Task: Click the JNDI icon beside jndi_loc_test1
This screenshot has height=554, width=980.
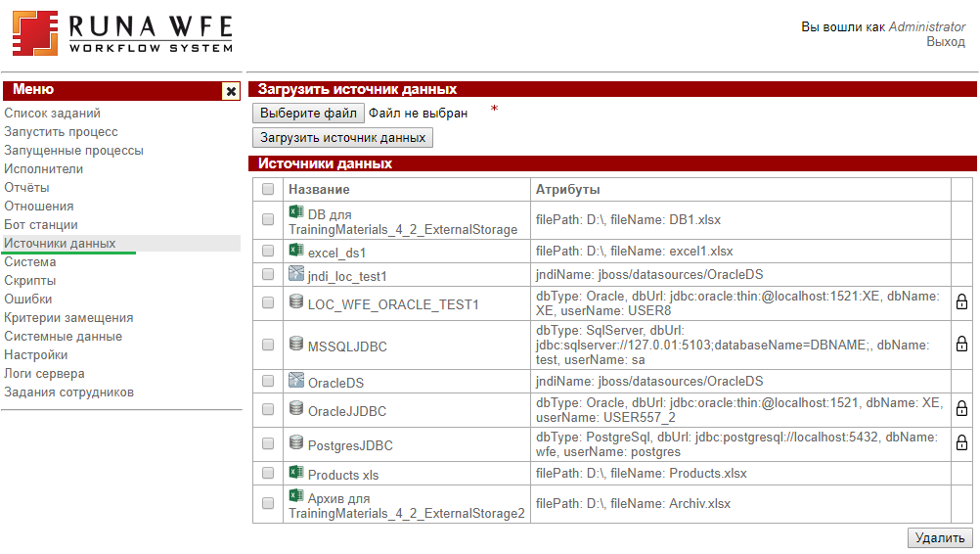Action: coord(296,273)
